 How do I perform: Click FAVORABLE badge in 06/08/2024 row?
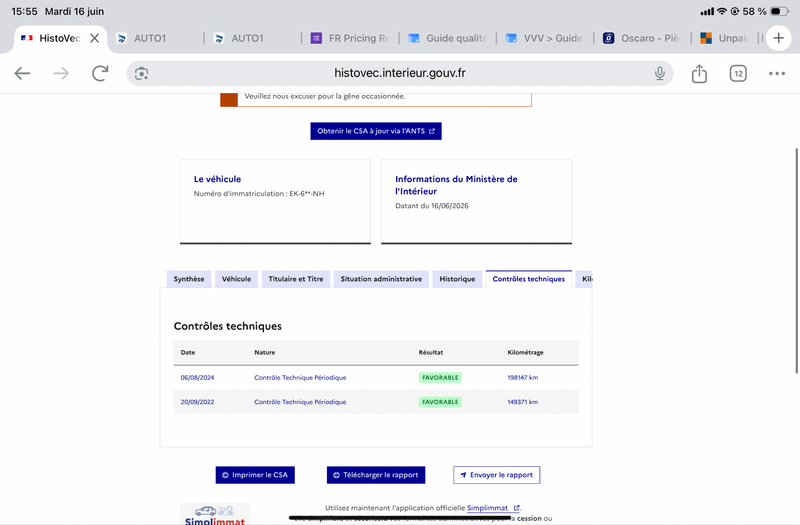click(x=440, y=378)
